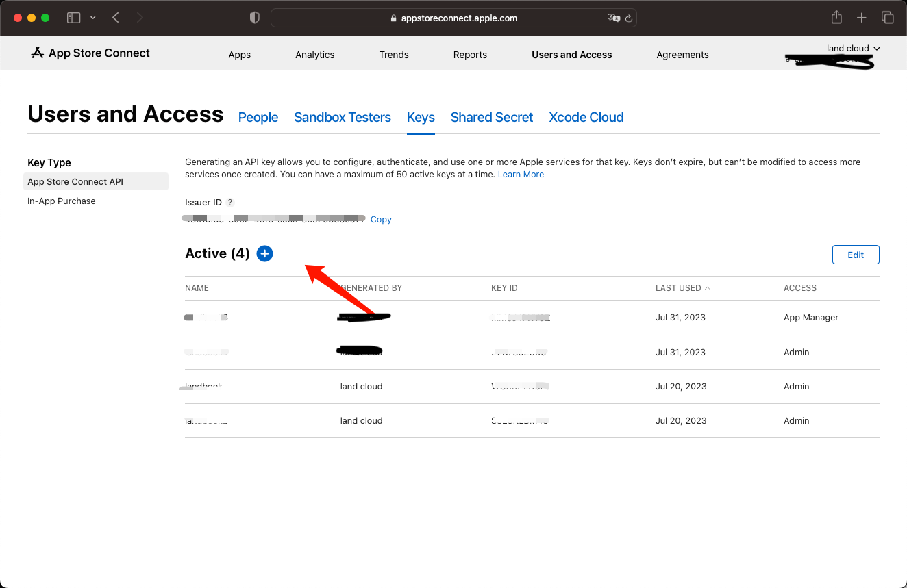Open a new tab with the plus icon
The height and width of the screenshot is (588, 907).
[862, 18]
